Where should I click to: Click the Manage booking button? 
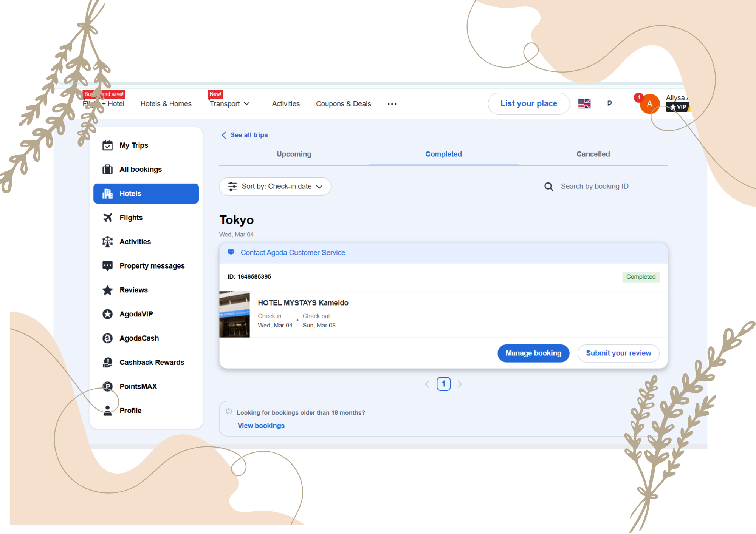(x=533, y=353)
